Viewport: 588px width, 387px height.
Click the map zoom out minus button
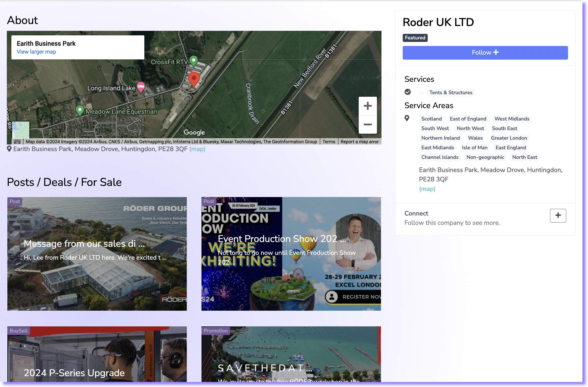tap(368, 125)
